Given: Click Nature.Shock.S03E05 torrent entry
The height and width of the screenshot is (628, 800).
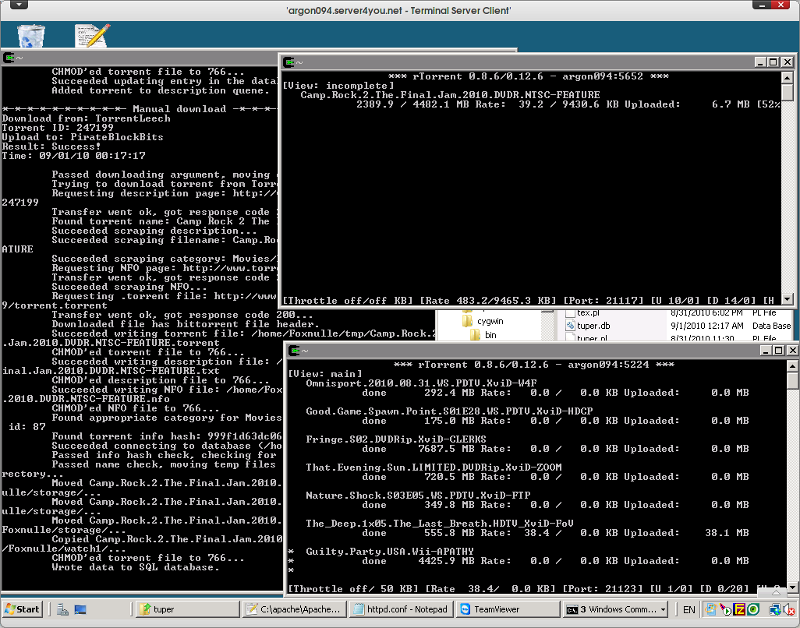Looking at the screenshot, I should point(418,495).
